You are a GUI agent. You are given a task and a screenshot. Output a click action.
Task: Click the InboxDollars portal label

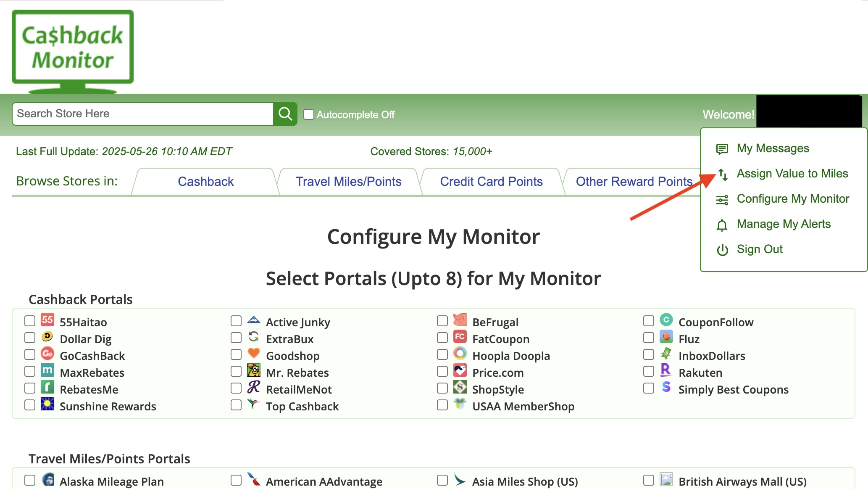coord(712,356)
